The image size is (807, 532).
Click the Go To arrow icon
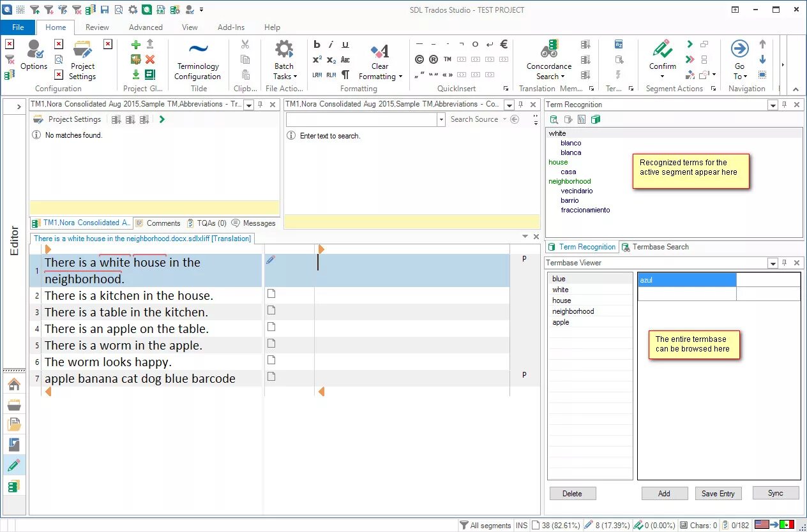(x=739, y=48)
